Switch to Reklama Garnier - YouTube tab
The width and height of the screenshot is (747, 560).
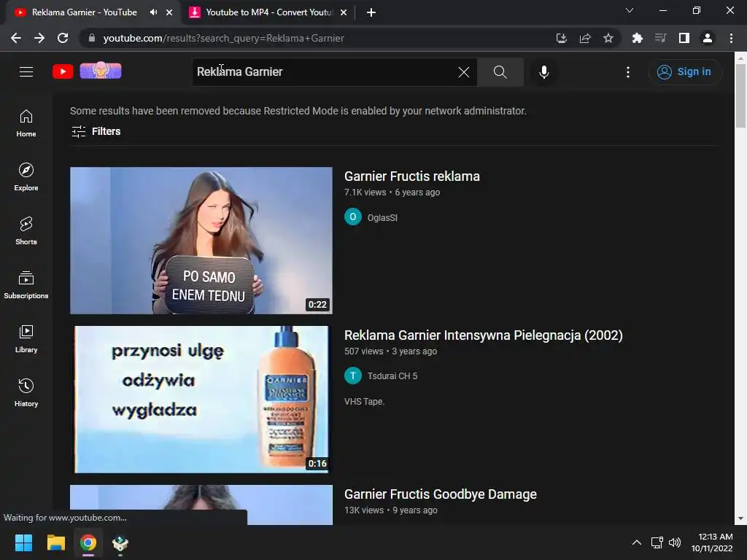(84, 12)
